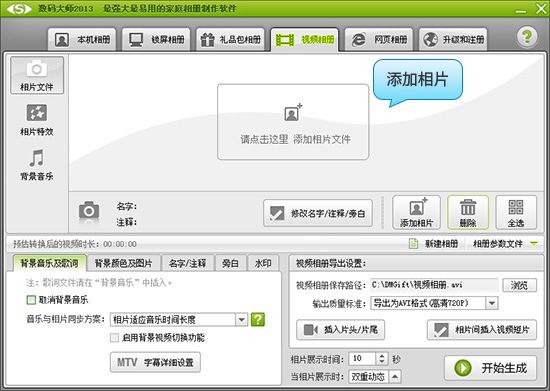Click the 添加相片 toolbar button

(416, 213)
